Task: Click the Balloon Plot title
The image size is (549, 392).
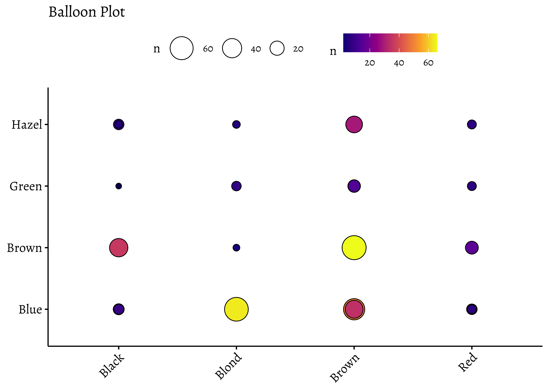Action: coord(87,12)
